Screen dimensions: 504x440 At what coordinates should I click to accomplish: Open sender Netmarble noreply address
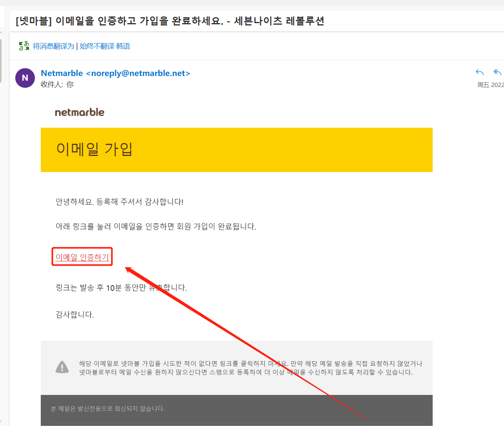115,73
